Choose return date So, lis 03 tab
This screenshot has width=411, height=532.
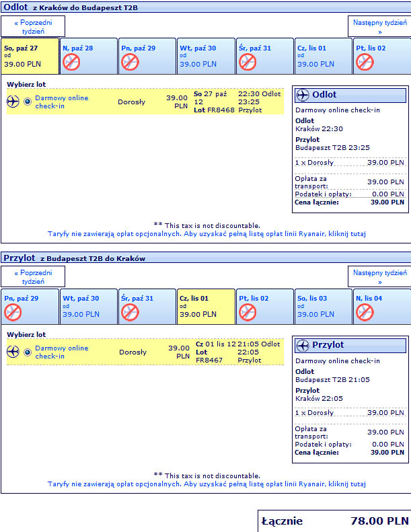(323, 307)
